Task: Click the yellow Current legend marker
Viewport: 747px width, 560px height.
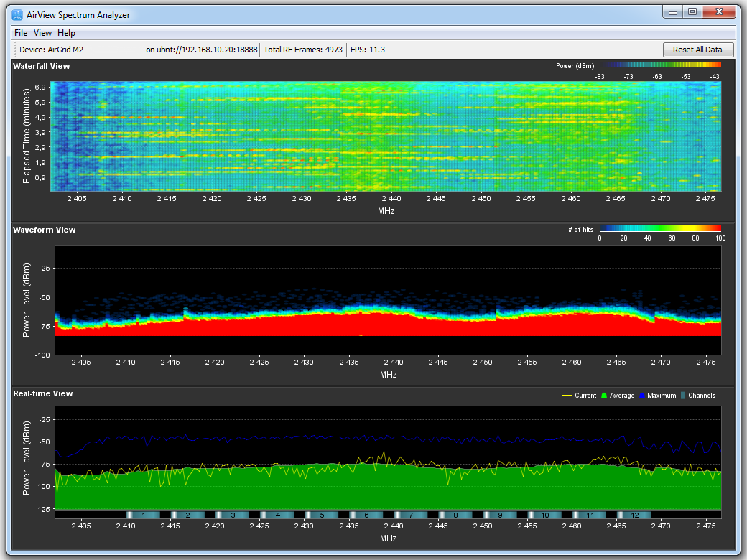Action: tap(566, 396)
